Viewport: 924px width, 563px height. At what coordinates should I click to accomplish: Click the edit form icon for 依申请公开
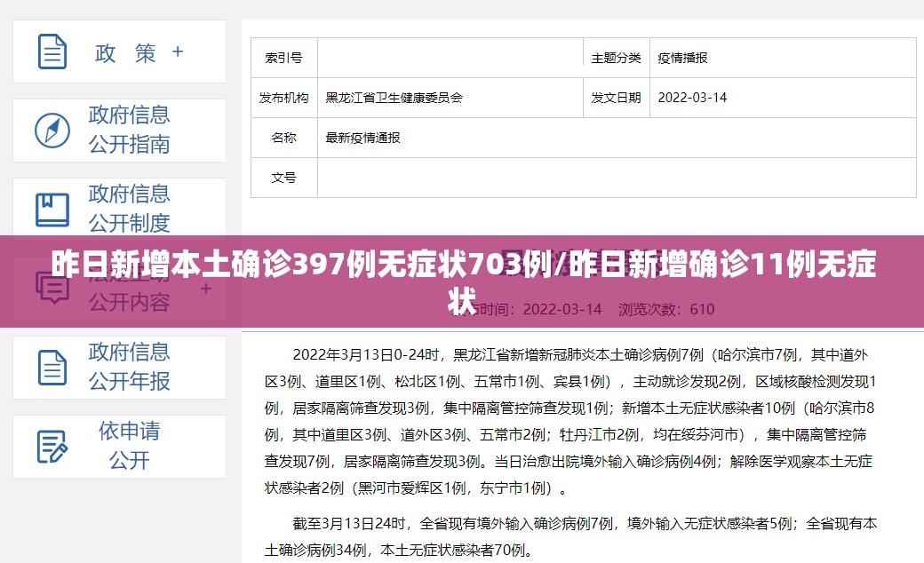click(52, 447)
